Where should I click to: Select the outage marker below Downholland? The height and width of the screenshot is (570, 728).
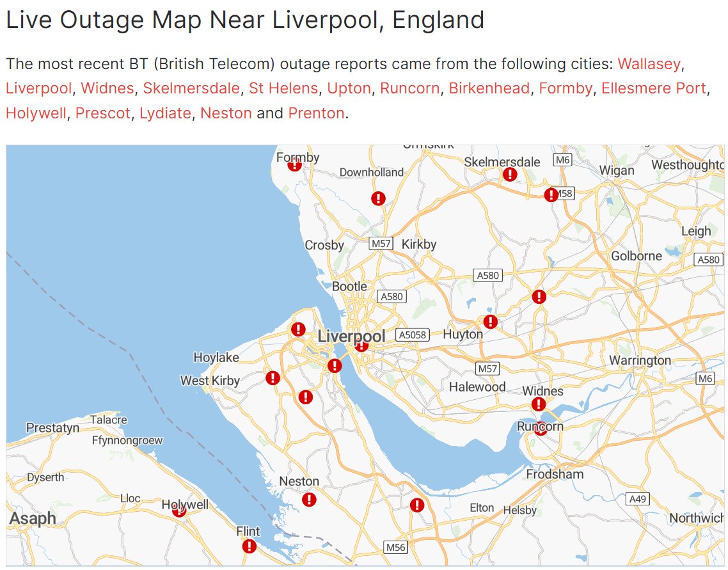(378, 199)
